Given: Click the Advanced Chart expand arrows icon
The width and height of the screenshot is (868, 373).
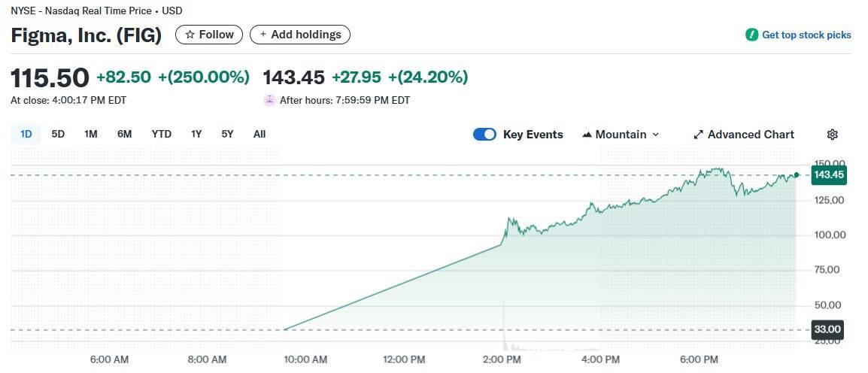Looking at the screenshot, I should [x=698, y=135].
